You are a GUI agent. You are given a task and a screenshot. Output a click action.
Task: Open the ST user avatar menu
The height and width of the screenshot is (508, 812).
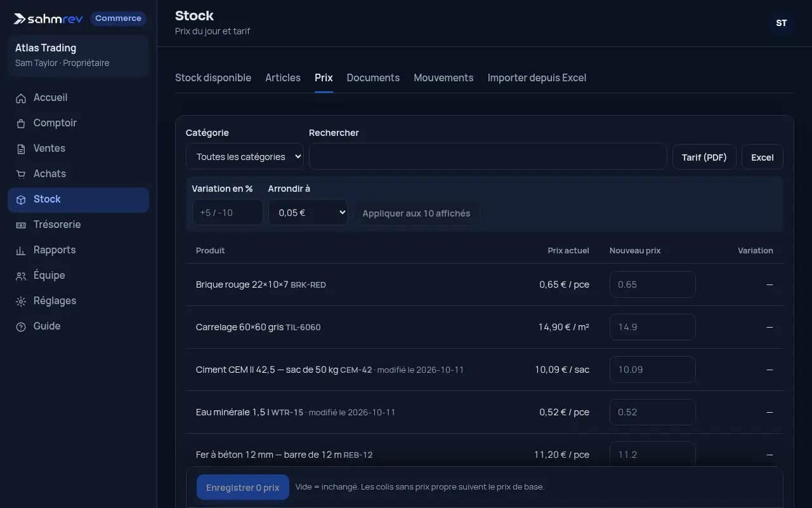point(782,23)
